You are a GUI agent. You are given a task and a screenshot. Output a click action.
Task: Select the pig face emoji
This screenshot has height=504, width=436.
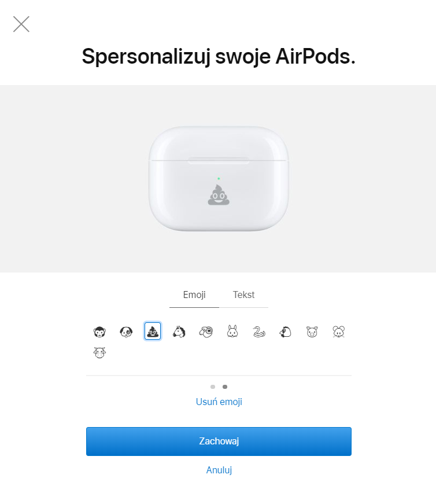click(x=312, y=332)
